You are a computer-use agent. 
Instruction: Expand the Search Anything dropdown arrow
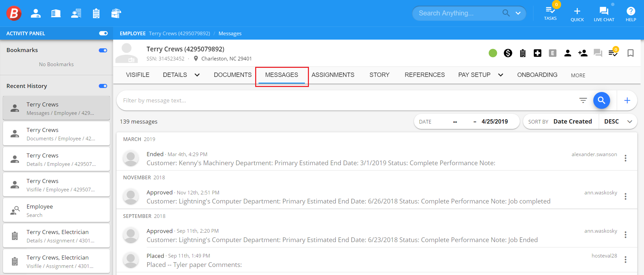tap(518, 13)
